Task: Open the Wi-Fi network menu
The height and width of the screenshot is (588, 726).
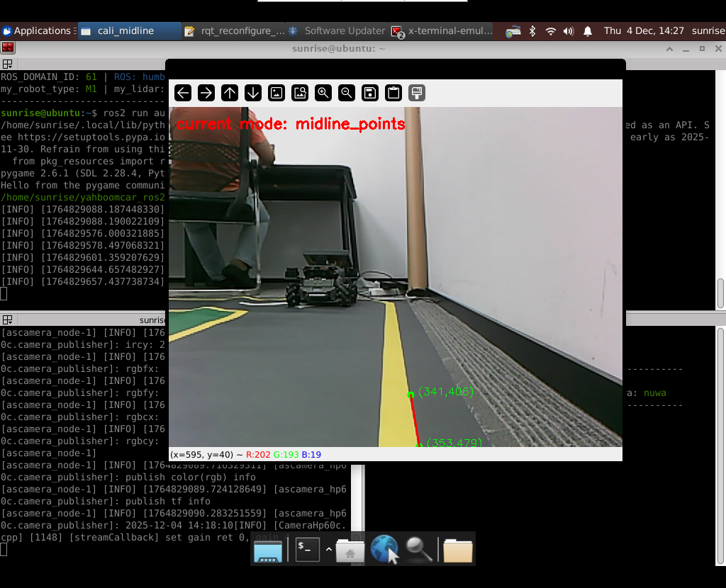Action: tap(551, 31)
